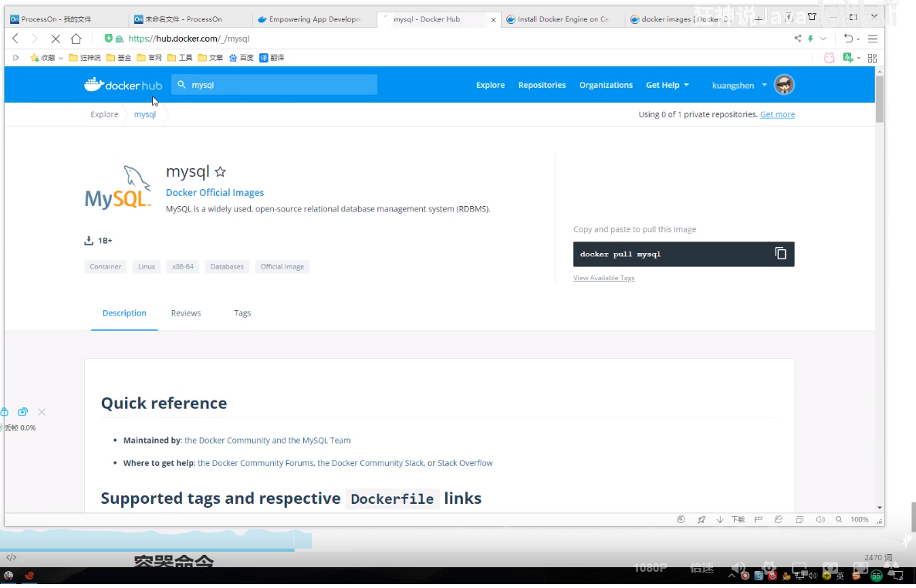The image size is (916, 588).
Task: Copy the docker pull mysql command
Action: [780, 253]
